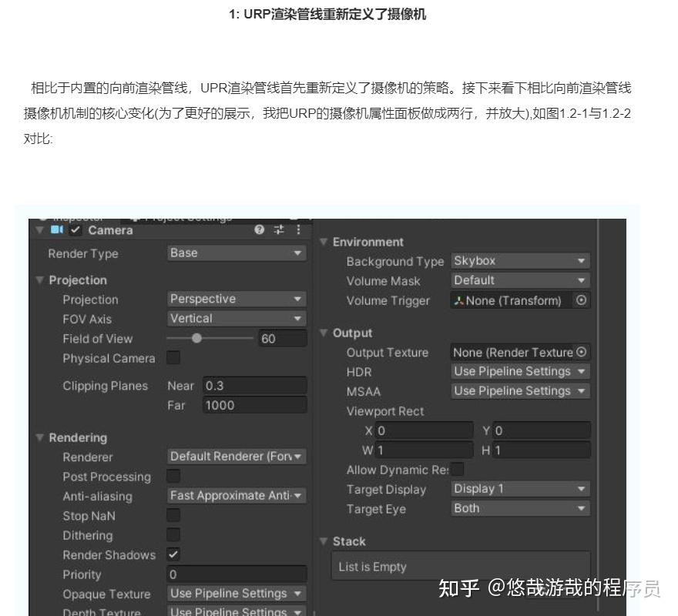The width and height of the screenshot is (678, 616).
Task: Toggle the Stop NaN checkbox
Action: coord(173,515)
